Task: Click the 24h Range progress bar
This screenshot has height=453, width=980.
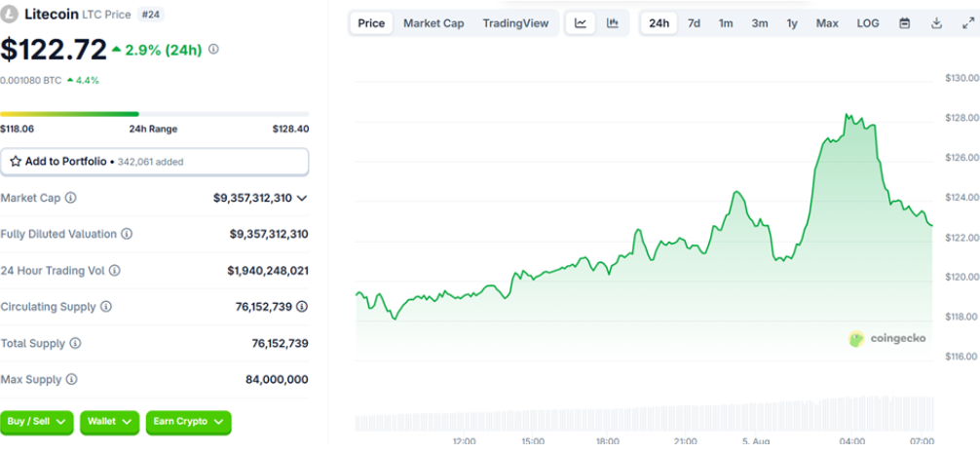Action: point(154,114)
